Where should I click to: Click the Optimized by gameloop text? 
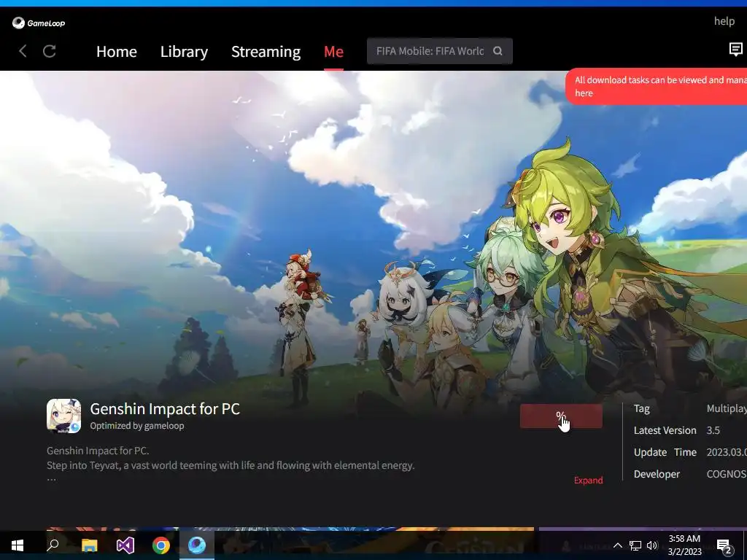tap(137, 426)
